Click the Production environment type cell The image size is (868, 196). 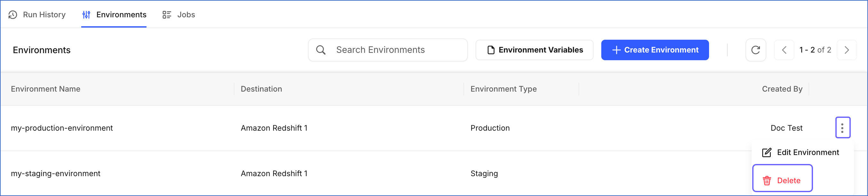[490, 128]
